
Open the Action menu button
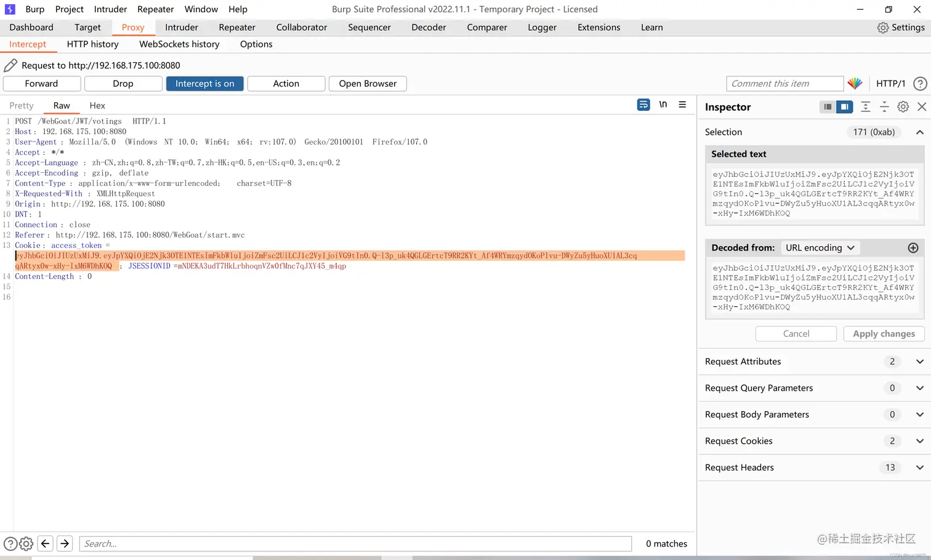coord(286,84)
